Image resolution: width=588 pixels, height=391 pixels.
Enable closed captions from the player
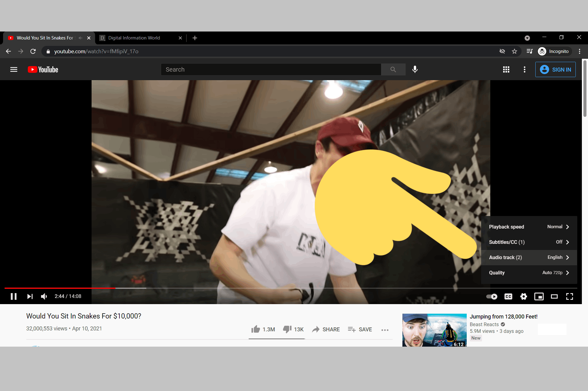(x=508, y=296)
